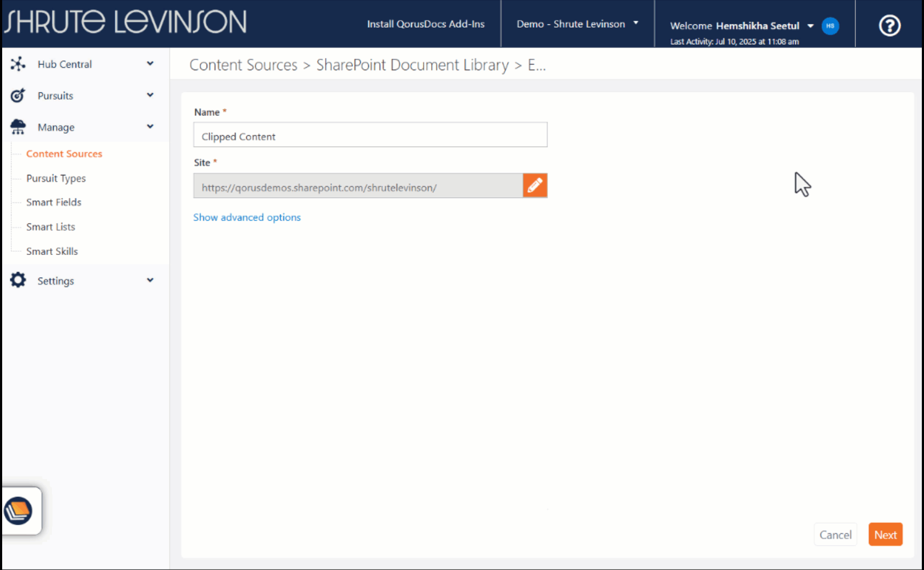The height and width of the screenshot is (570, 924).
Task: Click the user avatar badge
Action: (x=830, y=26)
